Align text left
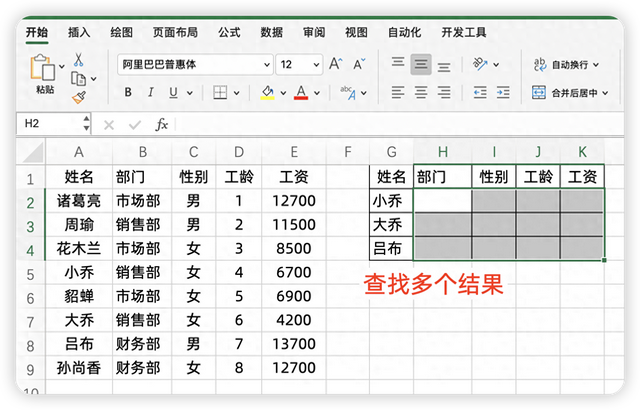Screen dimensions: 640x410 (398, 93)
